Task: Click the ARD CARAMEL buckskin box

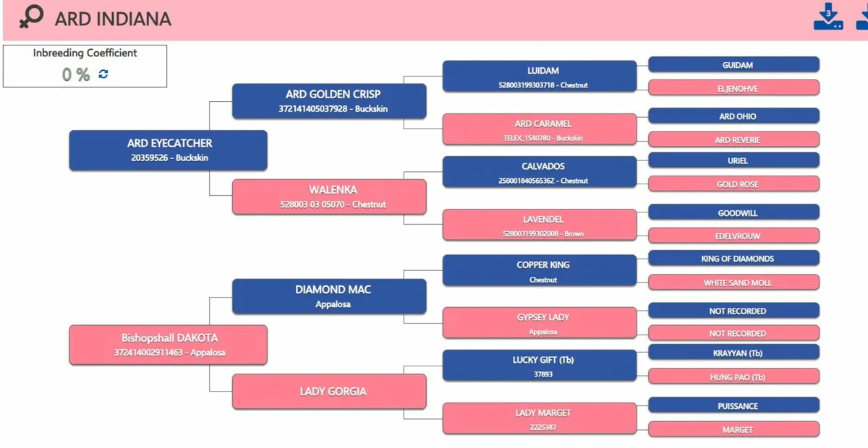Action: (x=540, y=129)
